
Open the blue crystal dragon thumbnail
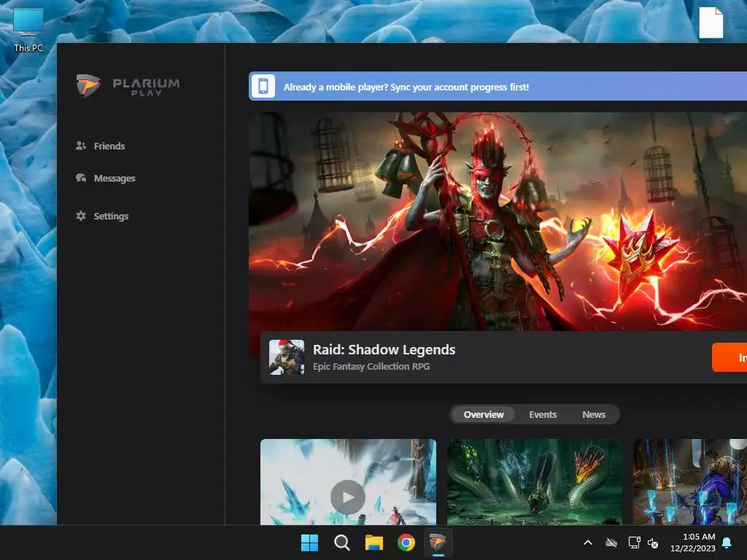coord(690,482)
